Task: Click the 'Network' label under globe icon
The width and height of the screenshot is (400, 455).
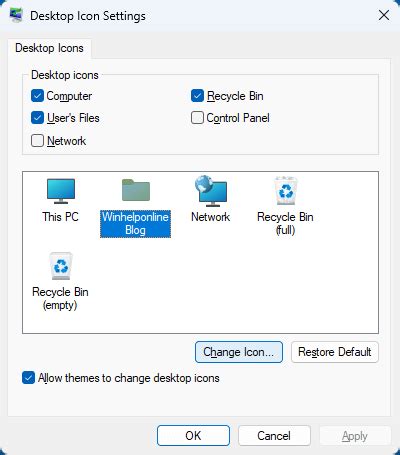Action: pyautogui.click(x=211, y=217)
